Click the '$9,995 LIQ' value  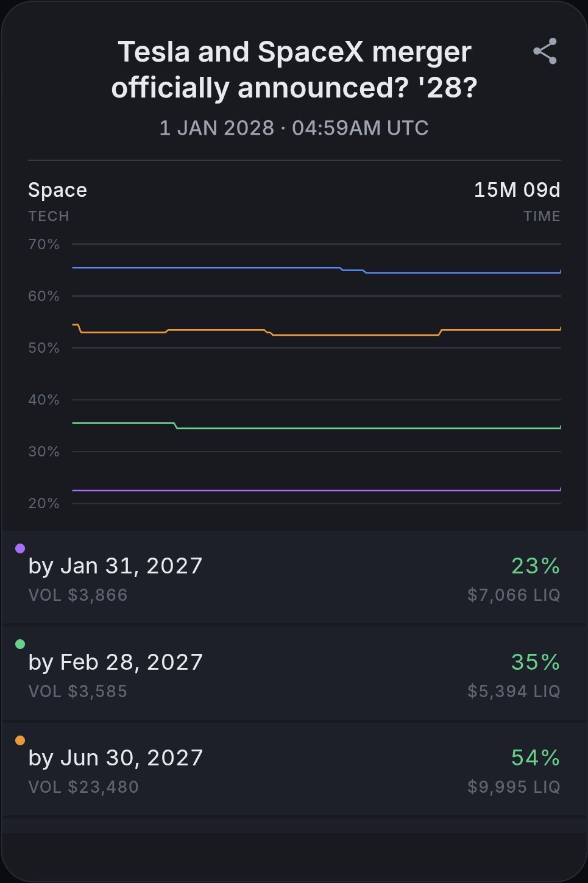[514, 787]
